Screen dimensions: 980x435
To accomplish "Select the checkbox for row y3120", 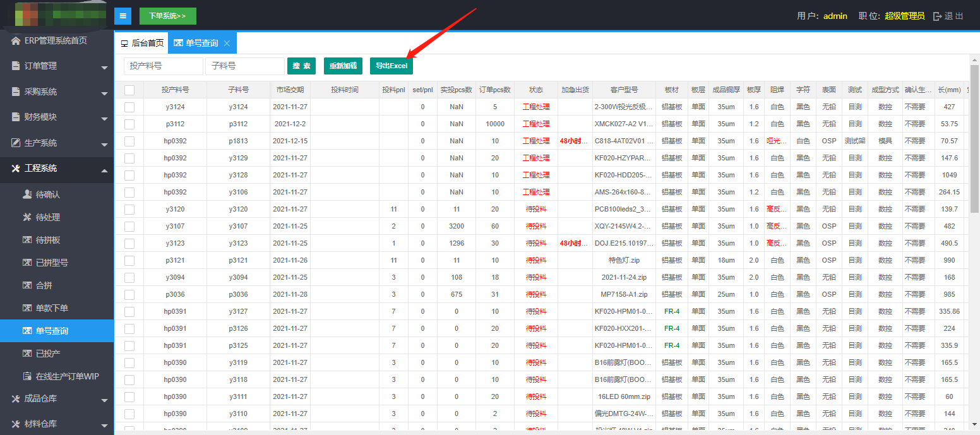I will (129, 210).
